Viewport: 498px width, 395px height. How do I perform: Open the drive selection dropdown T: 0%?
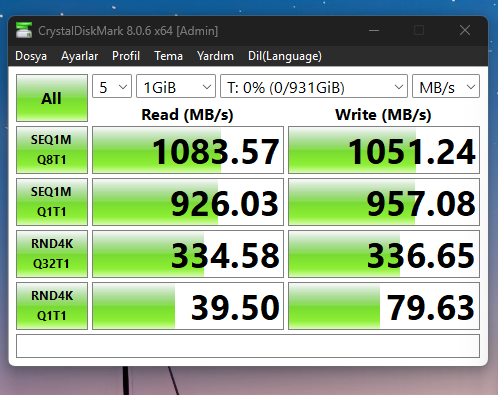pos(314,86)
